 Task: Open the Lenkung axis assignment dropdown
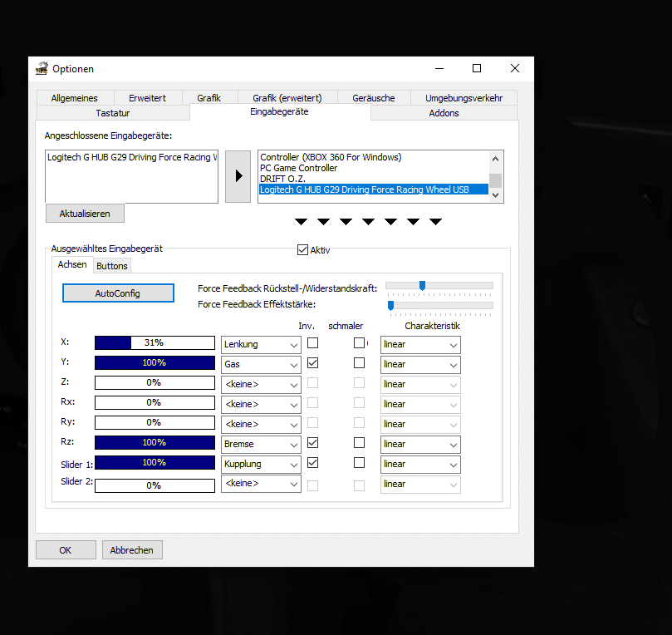pos(261,343)
